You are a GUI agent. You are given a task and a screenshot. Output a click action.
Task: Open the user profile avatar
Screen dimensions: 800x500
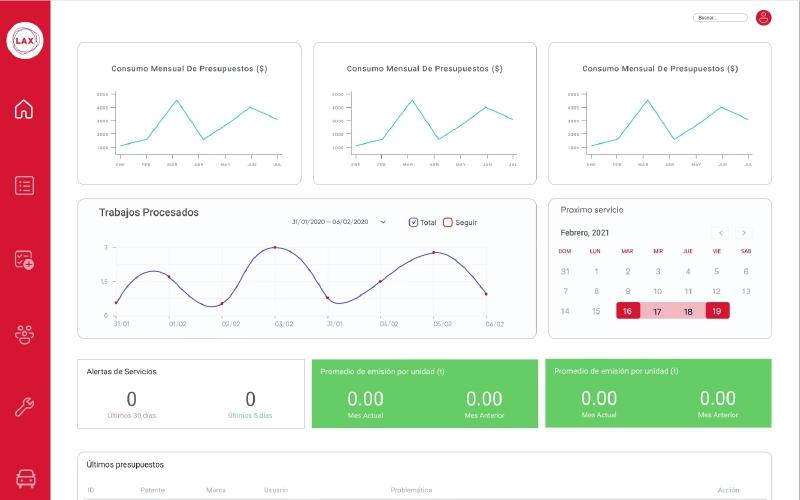coord(763,18)
